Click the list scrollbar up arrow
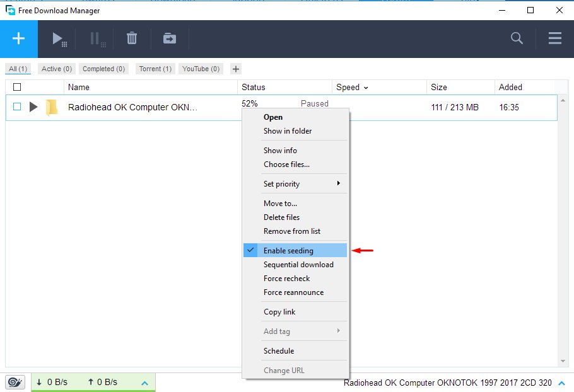The width and height of the screenshot is (574, 392). click(x=563, y=100)
